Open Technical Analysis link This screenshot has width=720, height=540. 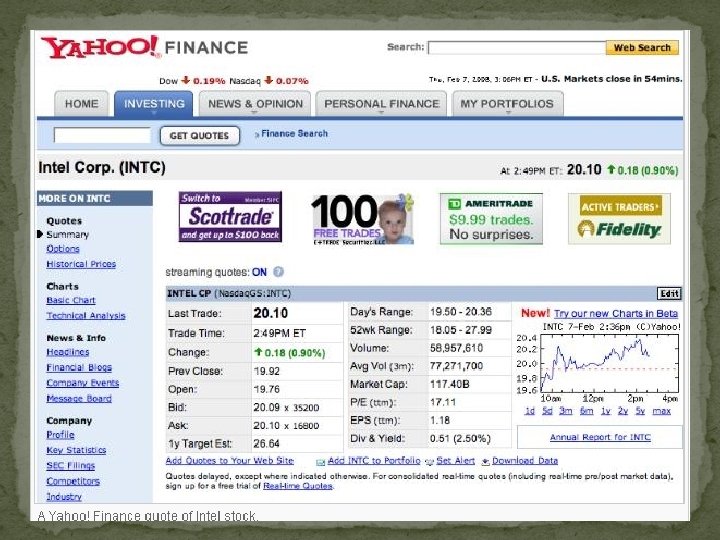click(86, 315)
